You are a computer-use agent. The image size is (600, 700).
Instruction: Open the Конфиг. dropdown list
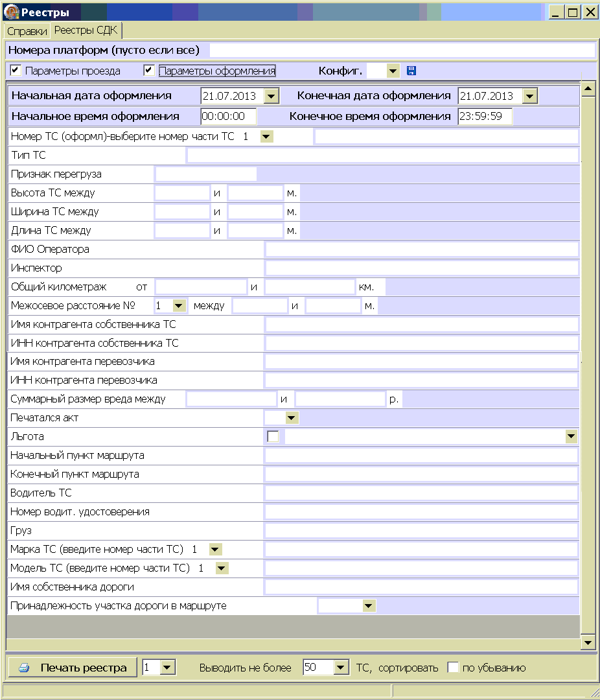[x=393, y=71]
